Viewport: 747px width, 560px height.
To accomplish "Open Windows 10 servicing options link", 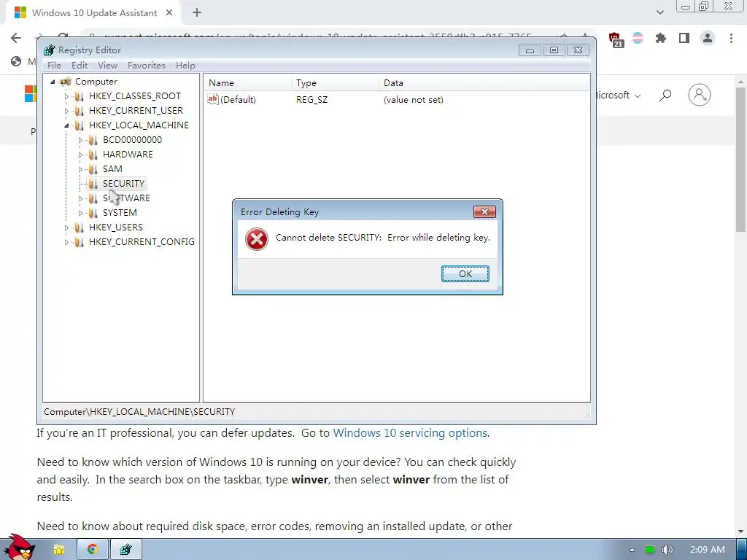I will [x=410, y=433].
